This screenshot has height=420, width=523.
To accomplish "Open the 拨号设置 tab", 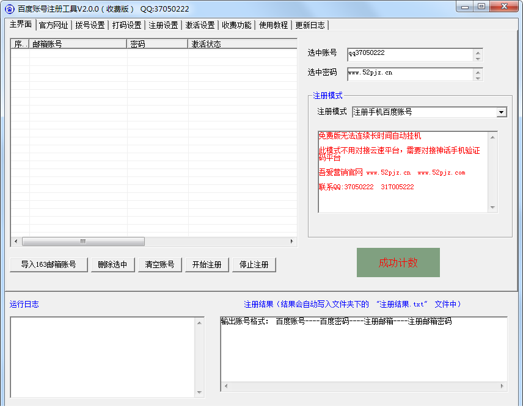I will pyautogui.click(x=90, y=25).
